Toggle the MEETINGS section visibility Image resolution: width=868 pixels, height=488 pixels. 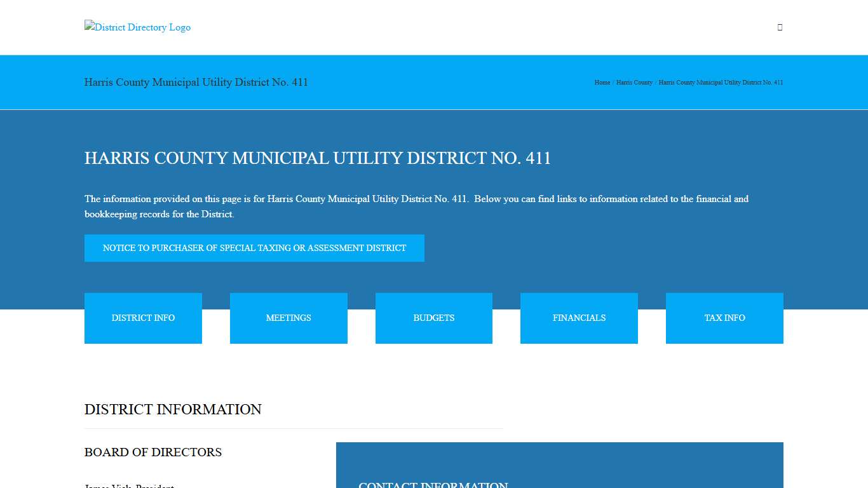click(x=288, y=318)
